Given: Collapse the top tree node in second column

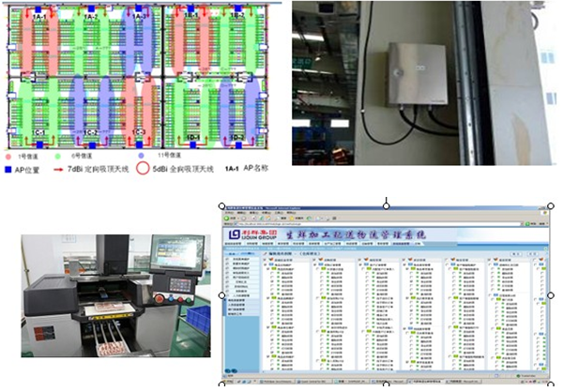Looking at the screenshot, I should pyautogui.click(x=322, y=259).
